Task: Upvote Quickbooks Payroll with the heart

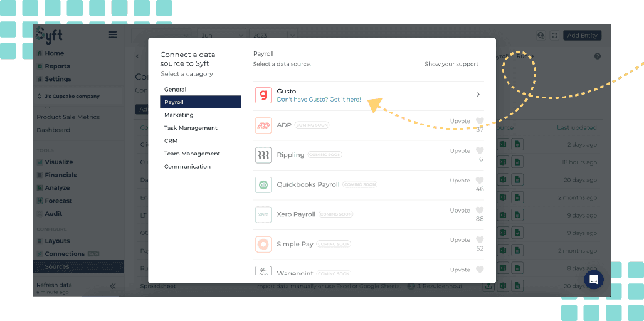Action: point(480,180)
